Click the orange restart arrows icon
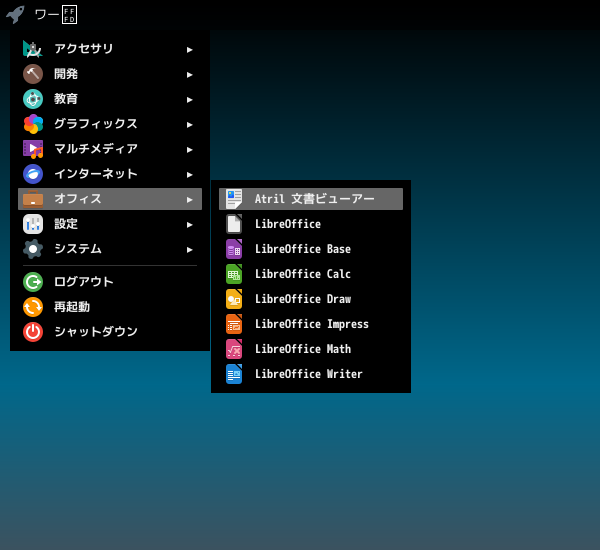600x550 pixels. (33, 307)
